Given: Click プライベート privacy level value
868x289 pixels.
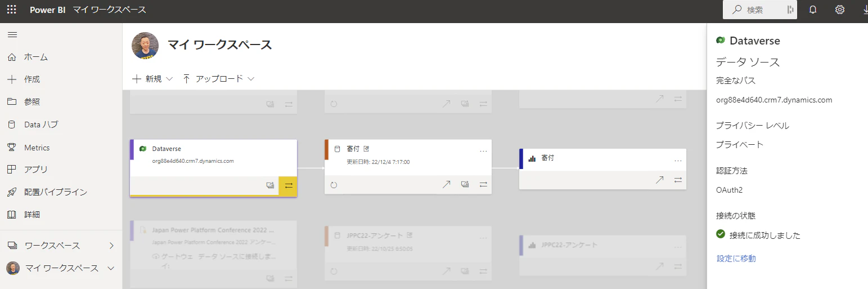Looking at the screenshot, I should click(x=740, y=145).
